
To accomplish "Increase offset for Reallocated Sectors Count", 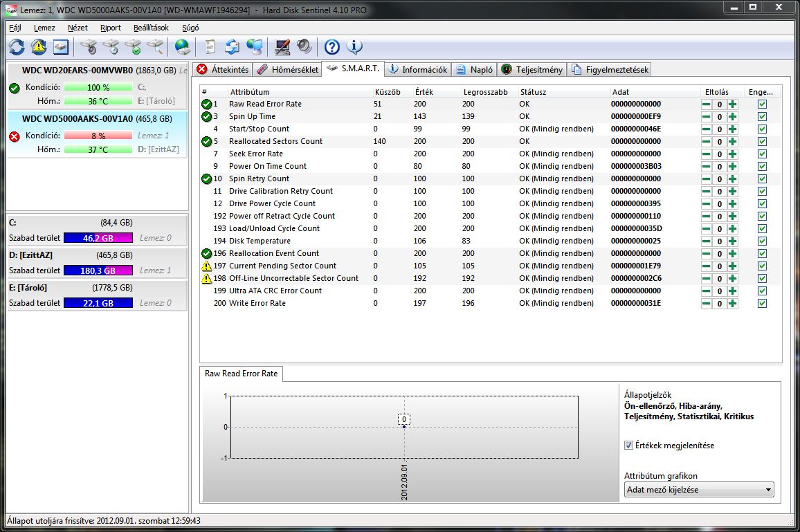I will (x=733, y=142).
